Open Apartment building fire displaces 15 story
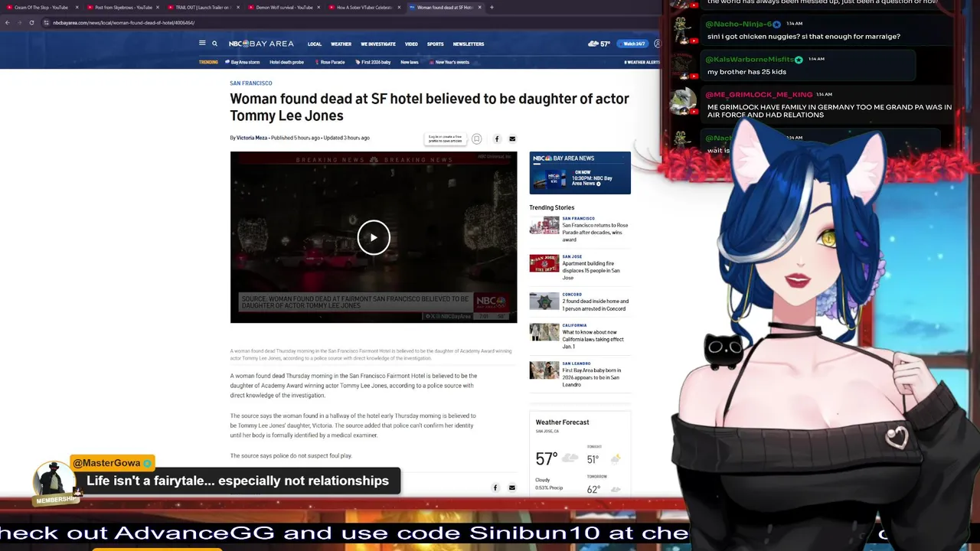This screenshot has height=551, width=980. click(591, 270)
